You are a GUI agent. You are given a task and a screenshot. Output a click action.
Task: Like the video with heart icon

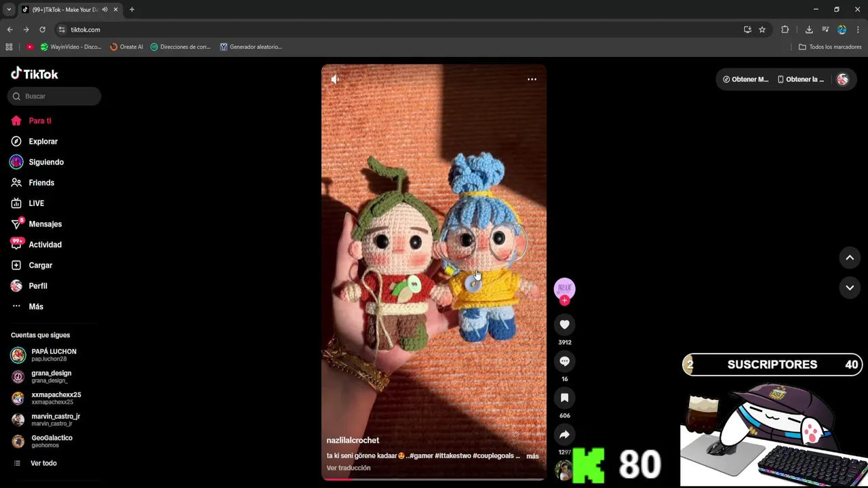tap(564, 325)
